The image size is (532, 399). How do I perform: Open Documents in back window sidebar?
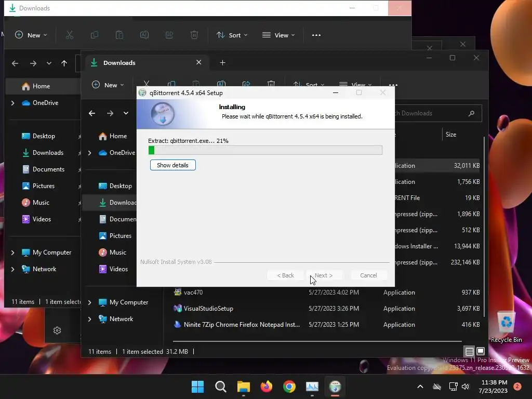pos(48,169)
